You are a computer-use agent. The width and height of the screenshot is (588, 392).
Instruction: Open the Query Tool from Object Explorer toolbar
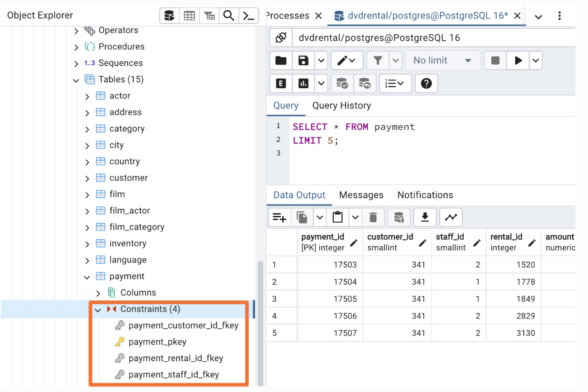click(x=170, y=16)
